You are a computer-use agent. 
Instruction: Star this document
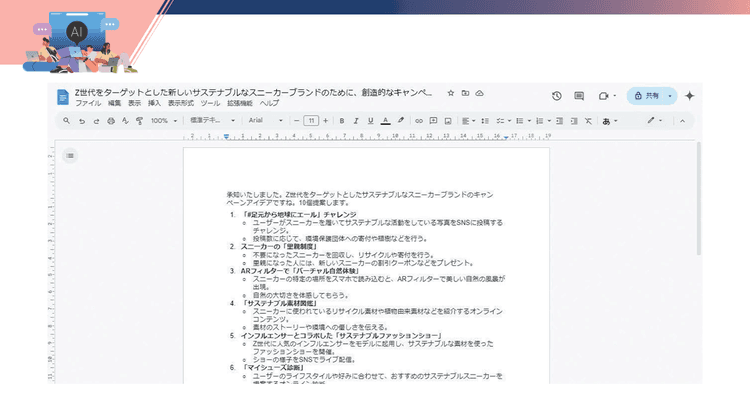tap(451, 93)
